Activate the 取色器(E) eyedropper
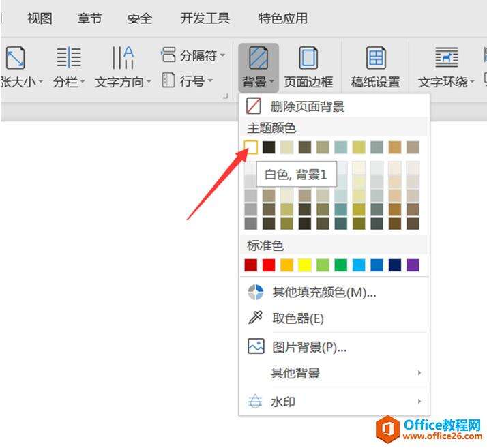The width and height of the screenshot is (487, 448). point(334,318)
